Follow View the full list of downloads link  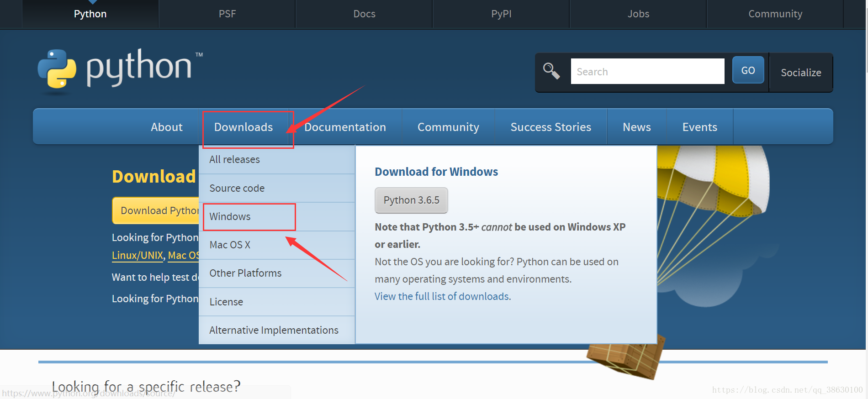pos(443,296)
